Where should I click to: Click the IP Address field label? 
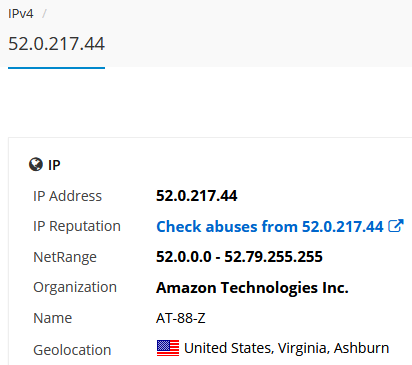click(x=67, y=196)
